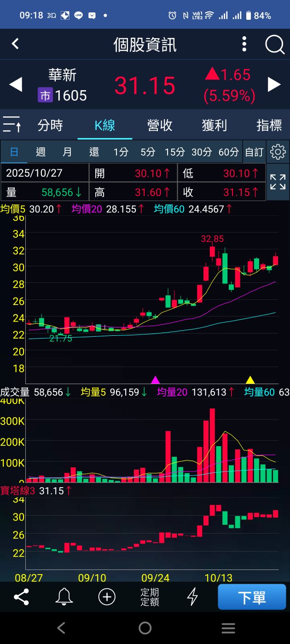Go back with the top-left arrow

[x=15, y=44]
